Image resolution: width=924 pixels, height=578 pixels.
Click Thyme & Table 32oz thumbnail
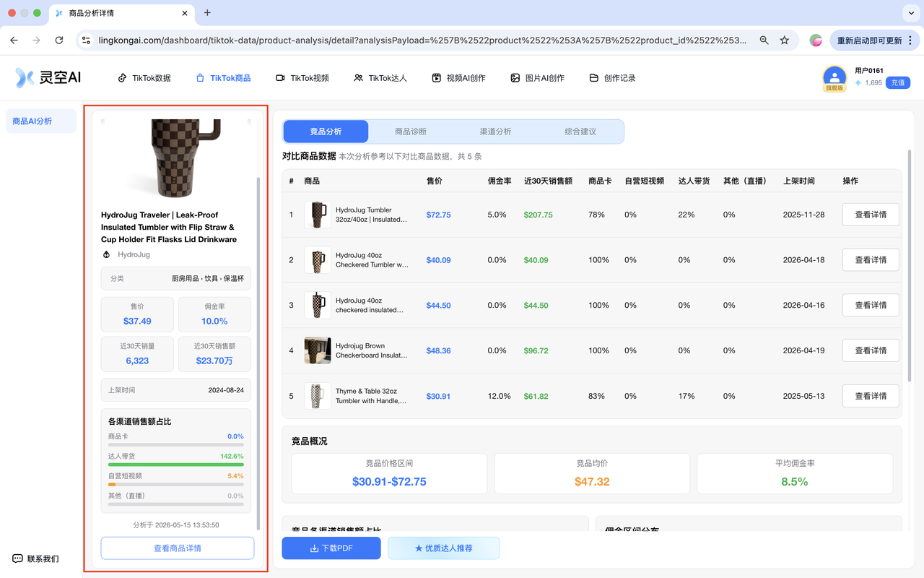click(x=318, y=396)
